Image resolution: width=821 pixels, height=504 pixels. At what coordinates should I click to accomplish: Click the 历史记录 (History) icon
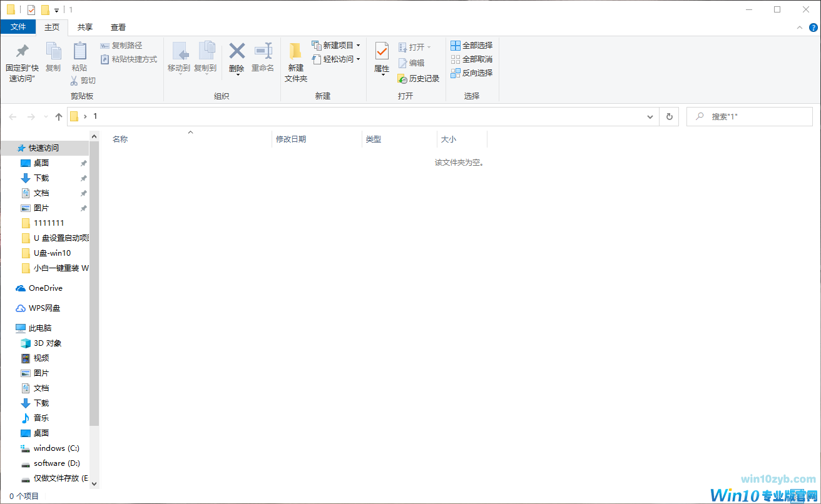tap(418, 78)
